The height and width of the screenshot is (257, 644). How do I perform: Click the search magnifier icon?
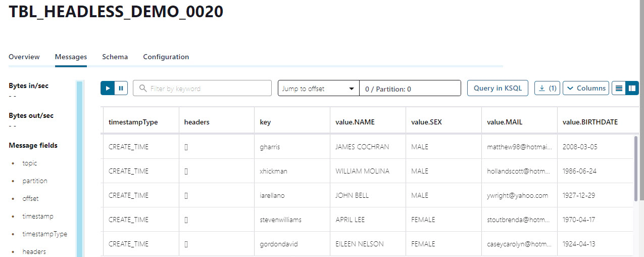(x=143, y=89)
